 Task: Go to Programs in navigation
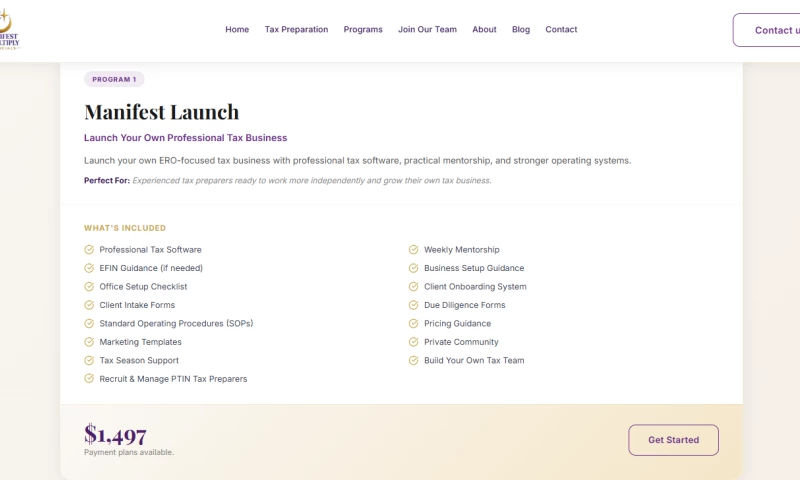[x=363, y=30]
